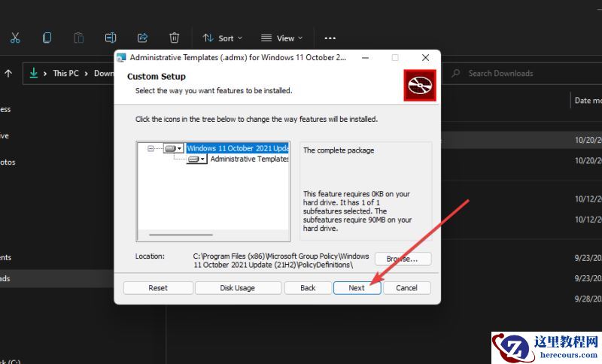Click the search magnifier icon in File Explorer
This screenshot has width=602, height=364.
click(x=456, y=73)
